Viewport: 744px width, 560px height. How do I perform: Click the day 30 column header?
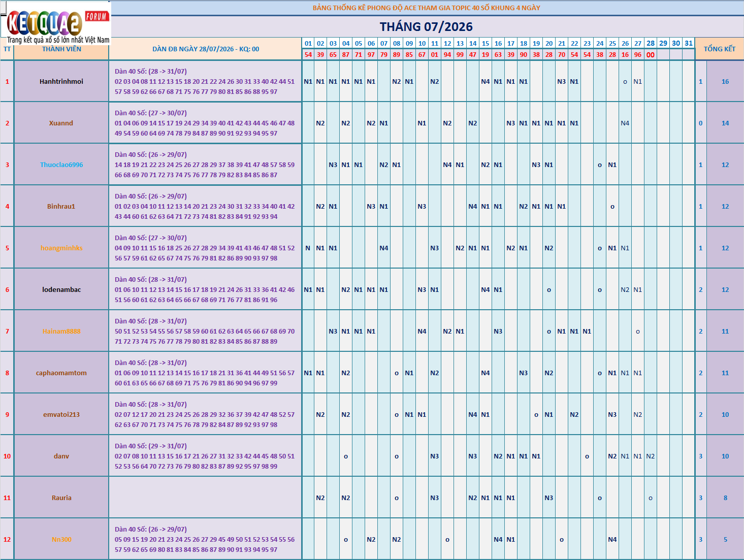coord(676,43)
